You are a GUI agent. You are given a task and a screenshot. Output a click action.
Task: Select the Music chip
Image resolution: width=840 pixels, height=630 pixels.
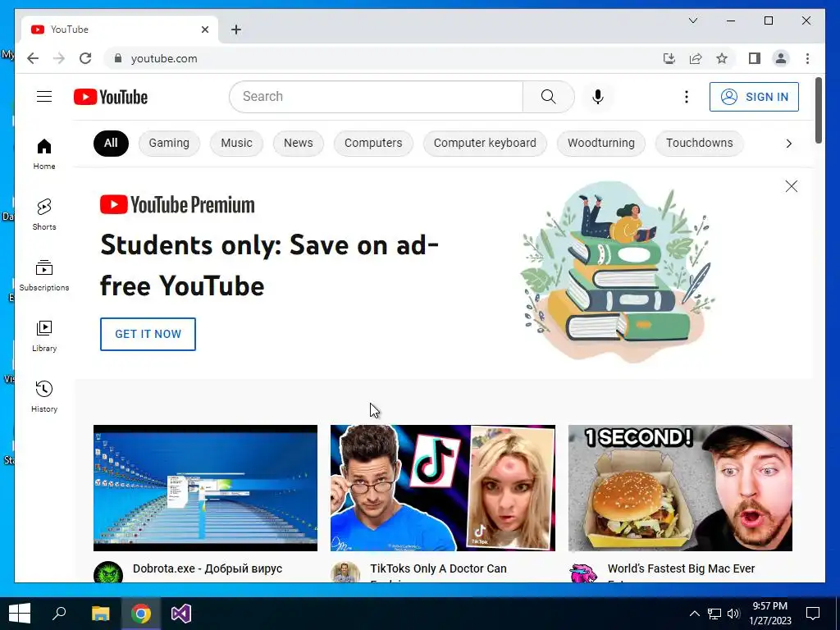tap(236, 143)
